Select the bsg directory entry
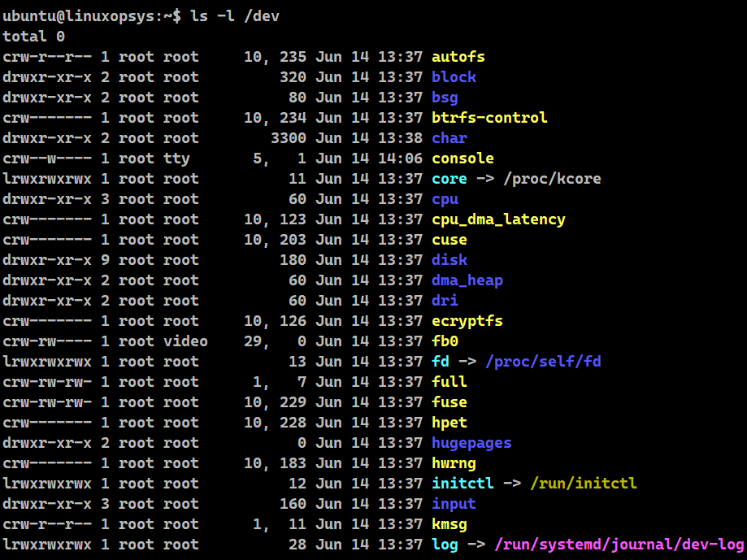Image resolution: width=747 pixels, height=560 pixels. (x=445, y=97)
